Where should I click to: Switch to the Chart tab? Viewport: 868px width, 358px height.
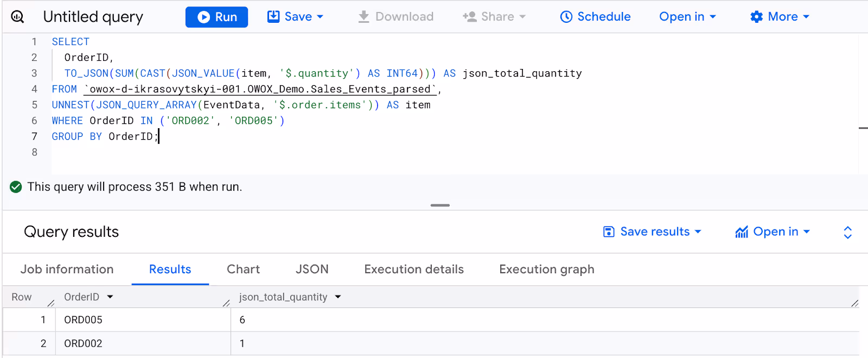pos(243,269)
